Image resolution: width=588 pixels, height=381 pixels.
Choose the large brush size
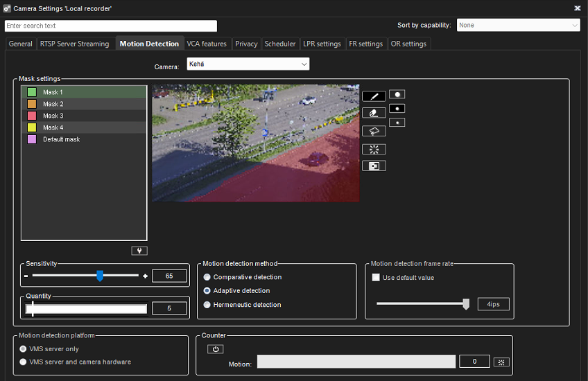tap(397, 94)
